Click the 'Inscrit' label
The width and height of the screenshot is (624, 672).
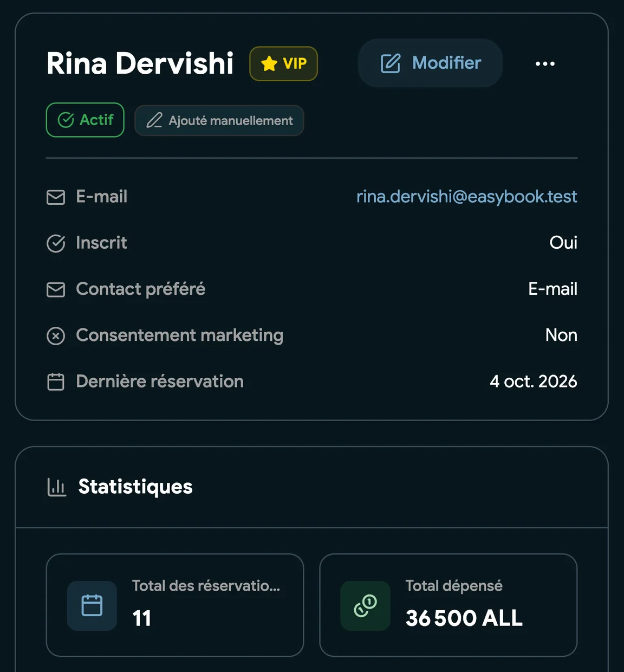coord(102,243)
